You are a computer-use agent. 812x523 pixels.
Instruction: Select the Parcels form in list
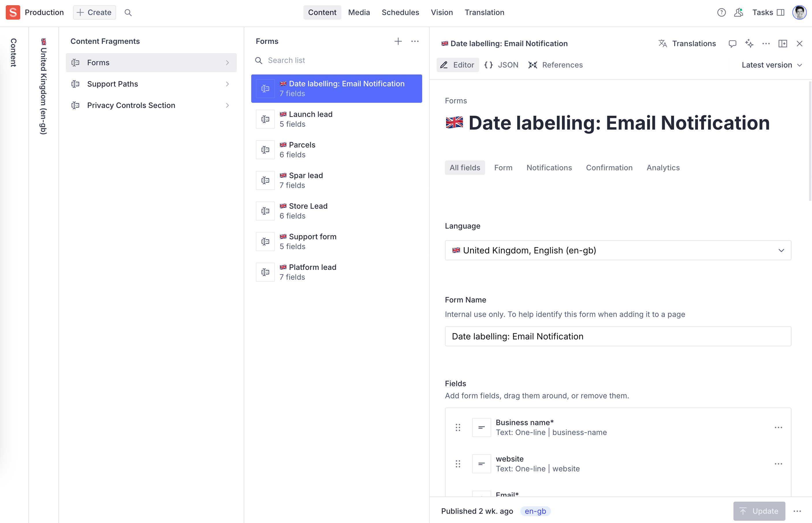tap(336, 150)
